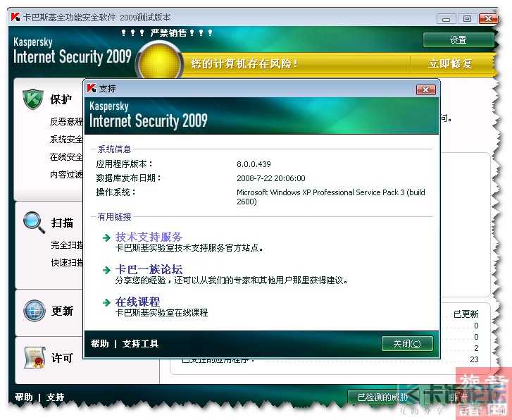The width and height of the screenshot is (512, 420).
Task: Select 反恶意程序 item under Protection
Action: pyautogui.click(x=66, y=122)
